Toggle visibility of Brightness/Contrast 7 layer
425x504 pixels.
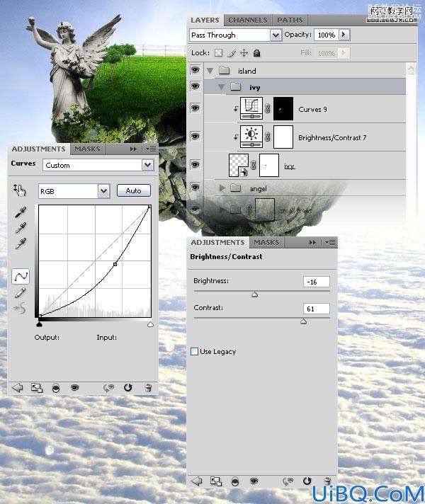195,137
